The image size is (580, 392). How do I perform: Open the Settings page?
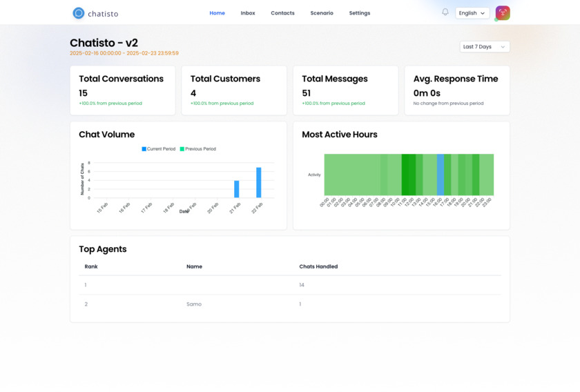click(359, 13)
